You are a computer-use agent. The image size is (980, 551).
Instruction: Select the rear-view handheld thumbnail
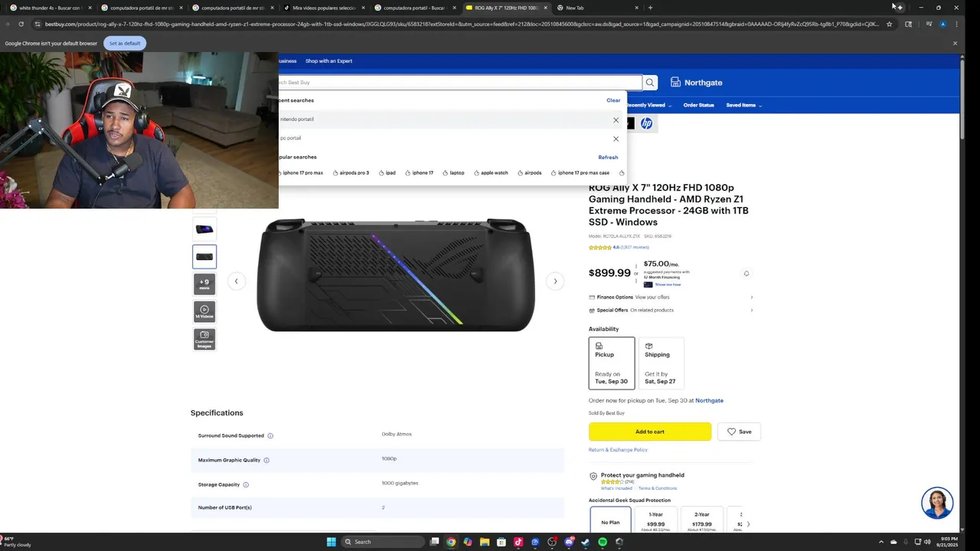coord(204,256)
